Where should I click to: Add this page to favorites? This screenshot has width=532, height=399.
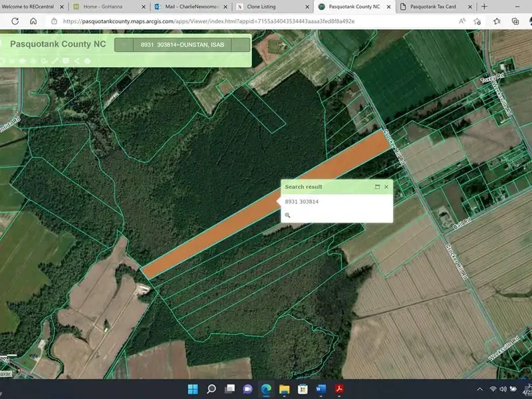click(x=477, y=21)
